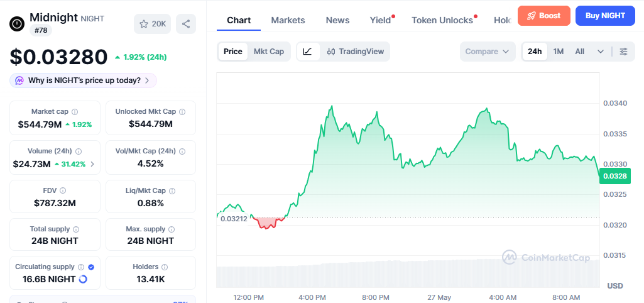Show Market cap info tooltip icon
Screen dimensions: 644x303
click(x=75, y=112)
